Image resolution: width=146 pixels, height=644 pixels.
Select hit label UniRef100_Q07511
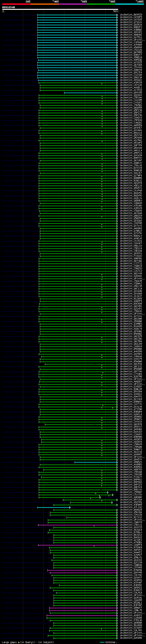[131, 37]
